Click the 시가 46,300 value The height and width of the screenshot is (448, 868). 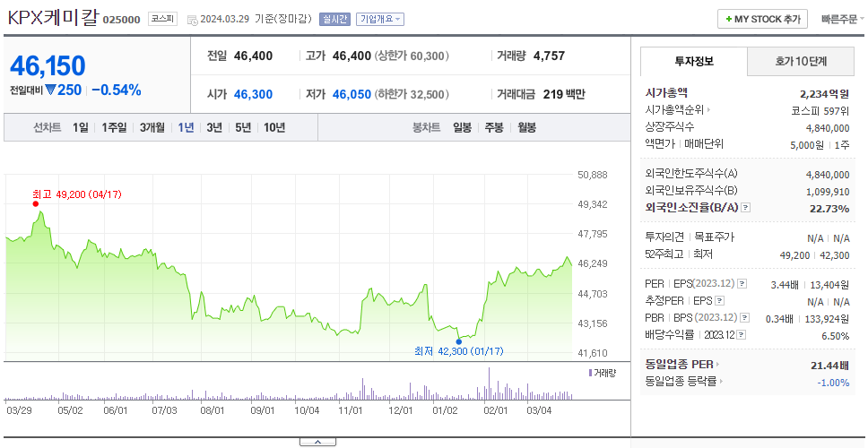tap(253, 94)
